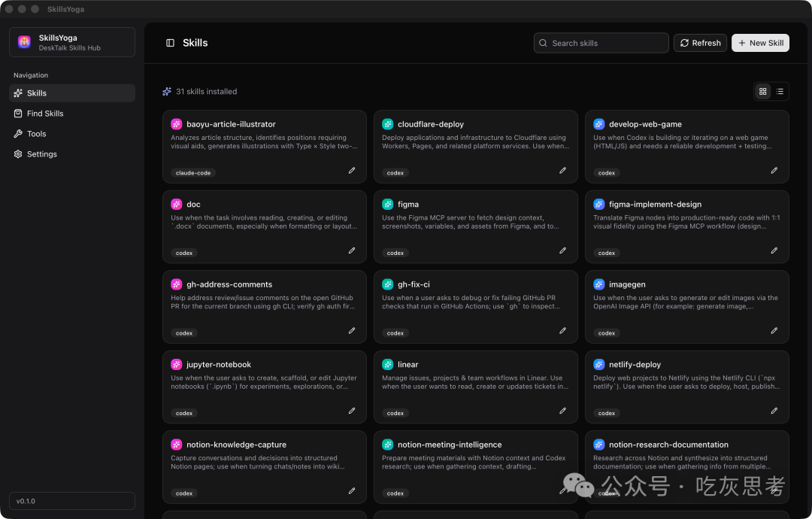Create a New Skill
Viewport: 812px width, 519px height.
tap(760, 43)
